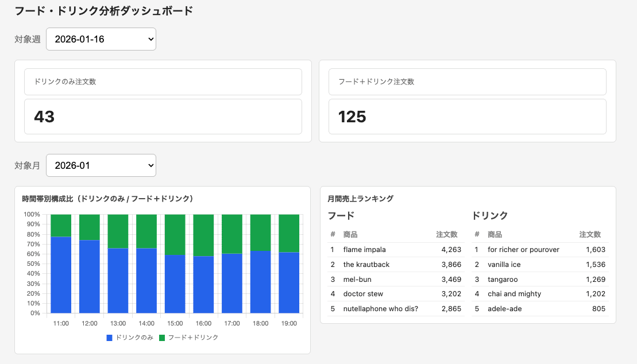
Task: Click the 19:00 bar in the chart
Action: point(288,264)
